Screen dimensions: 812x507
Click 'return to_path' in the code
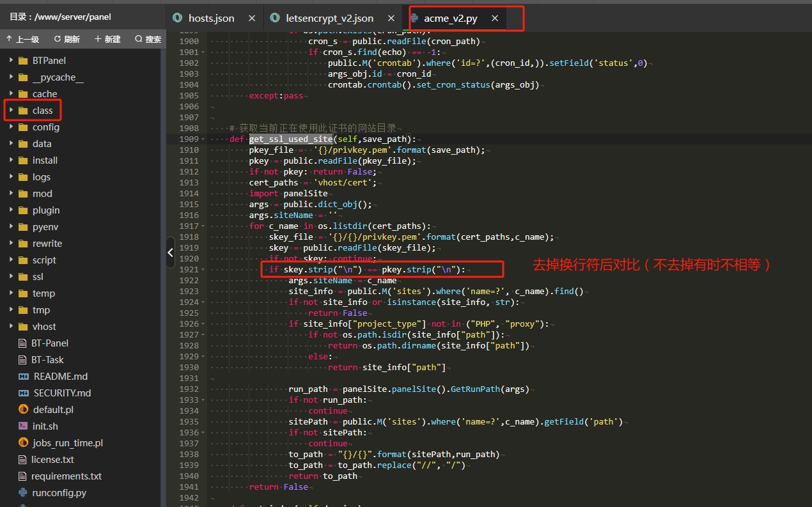pos(323,476)
